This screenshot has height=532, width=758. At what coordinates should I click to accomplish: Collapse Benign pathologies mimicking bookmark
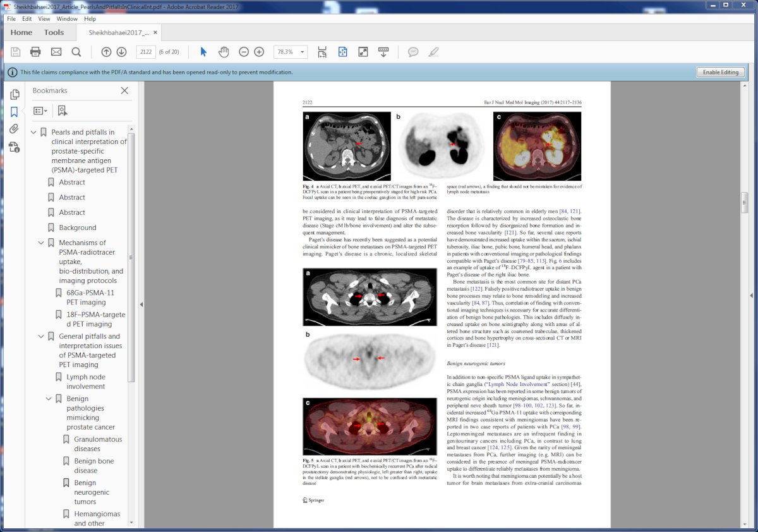49,399
